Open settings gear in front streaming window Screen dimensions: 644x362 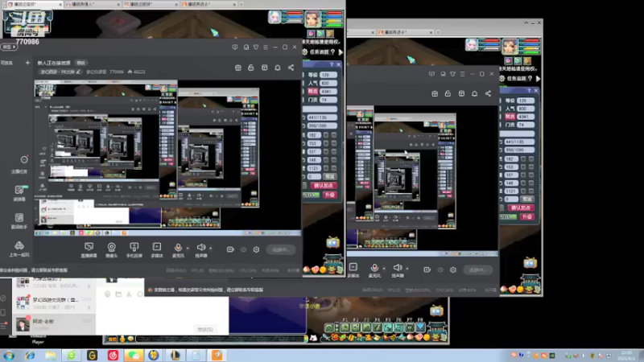coord(256,249)
